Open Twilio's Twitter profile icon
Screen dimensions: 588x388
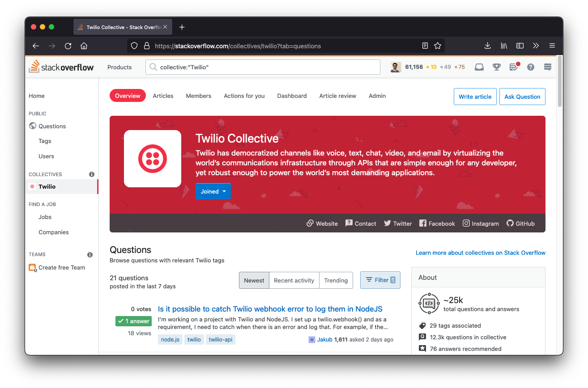tap(397, 223)
